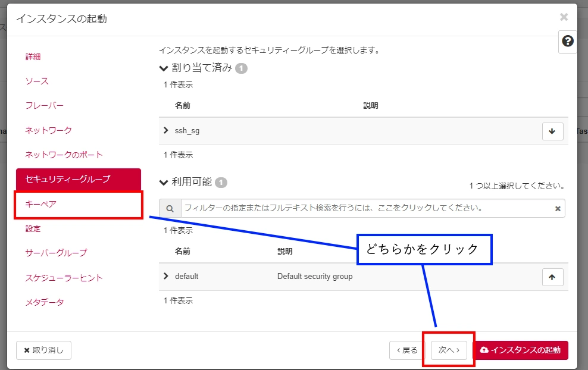Open the ネットワーク step
588x370 pixels.
[x=48, y=130]
